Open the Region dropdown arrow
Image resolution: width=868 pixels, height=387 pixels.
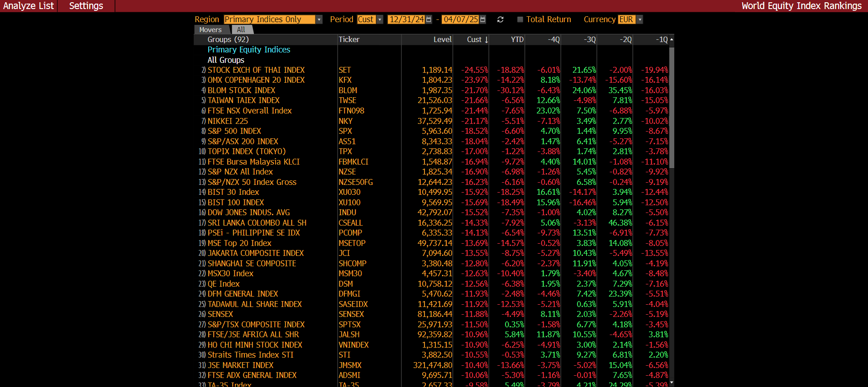319,19
